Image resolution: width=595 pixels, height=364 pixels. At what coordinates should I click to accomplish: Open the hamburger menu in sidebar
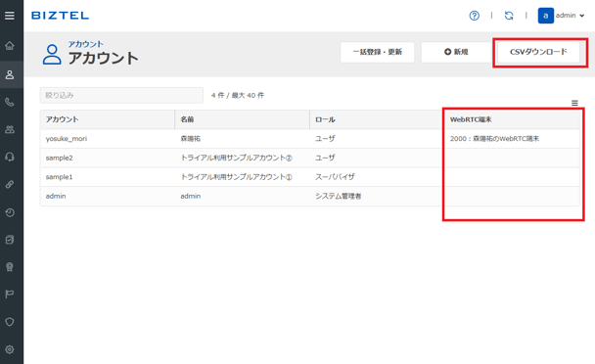(x=10, y=16)
